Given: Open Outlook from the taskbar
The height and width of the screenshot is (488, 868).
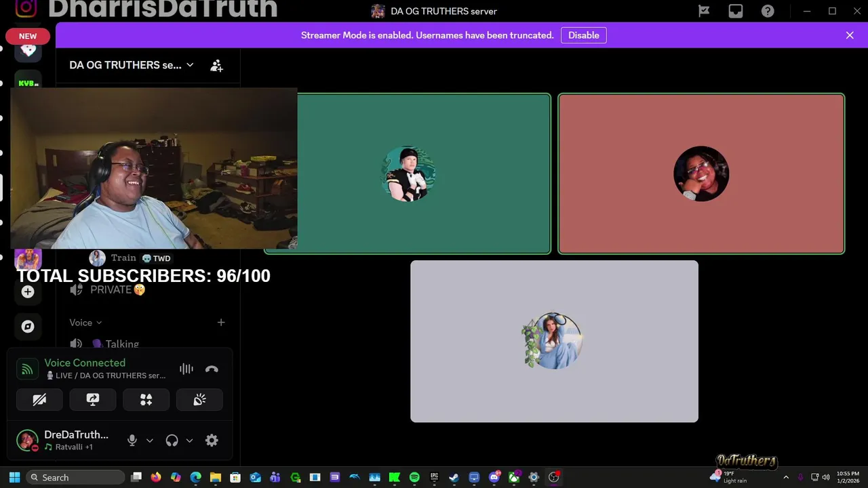Looking at the screenshot, I should coord(256,477).
